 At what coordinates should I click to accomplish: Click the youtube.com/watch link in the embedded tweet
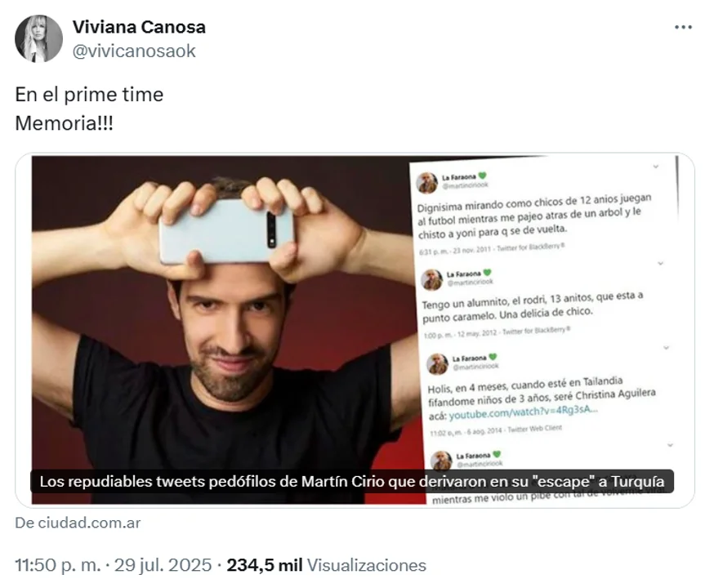pos(523,412)
